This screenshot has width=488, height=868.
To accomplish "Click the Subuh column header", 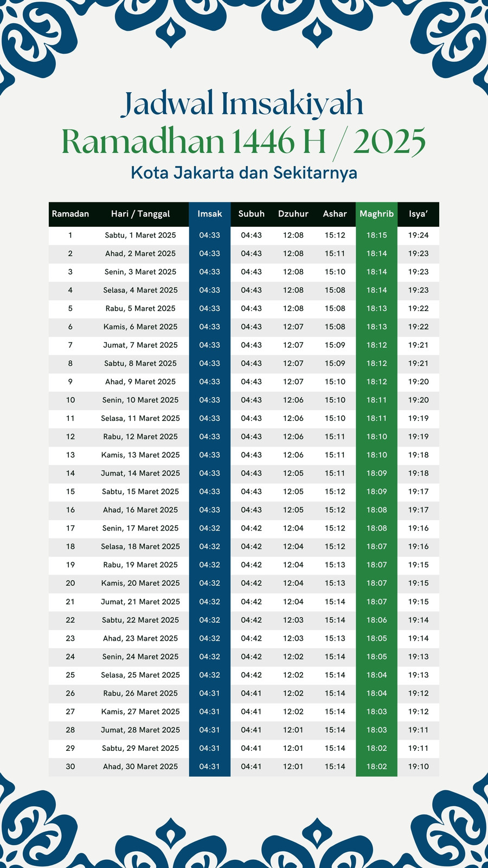I will pos(252,214).
